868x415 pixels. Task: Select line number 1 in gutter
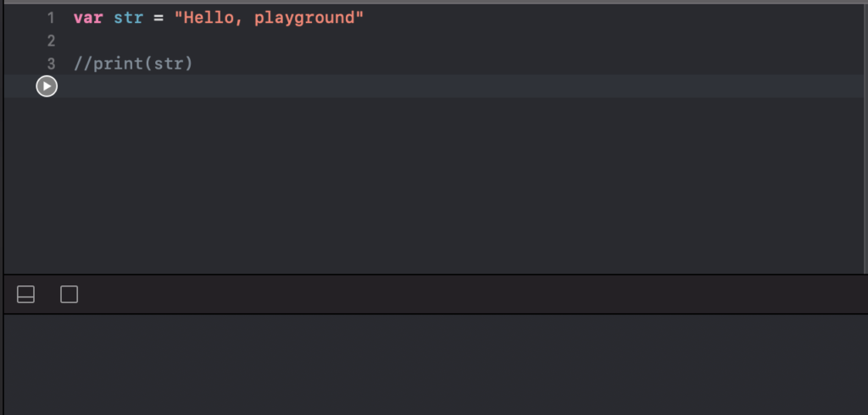tap(51, 19)
